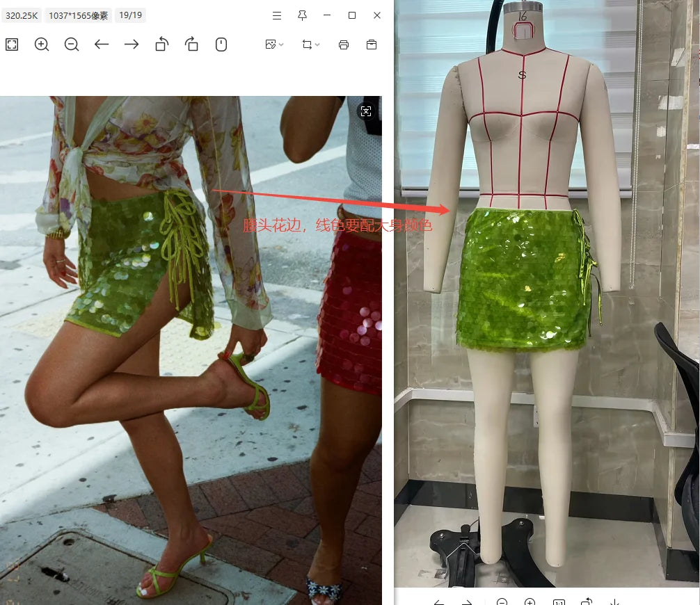Print the current image

(343, 45)
